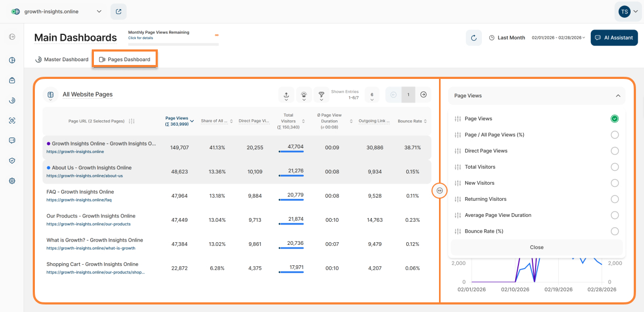Click the export table icon

(286, 95)
